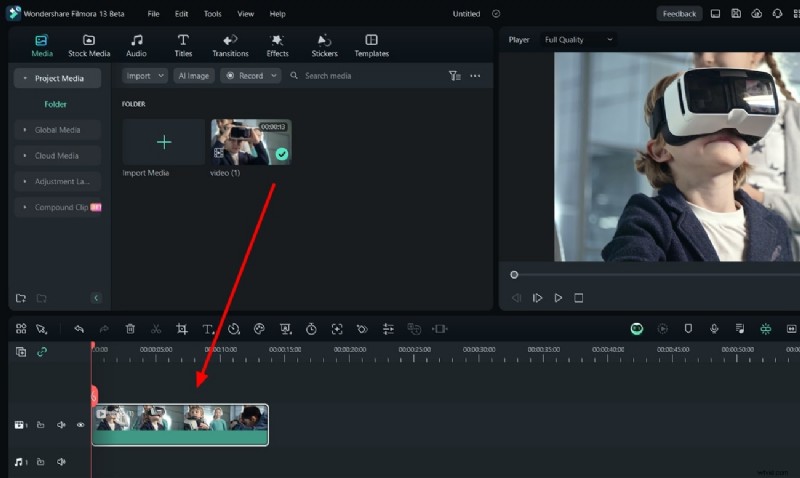
Task: Open the Import dropdown
Action: 145,76
